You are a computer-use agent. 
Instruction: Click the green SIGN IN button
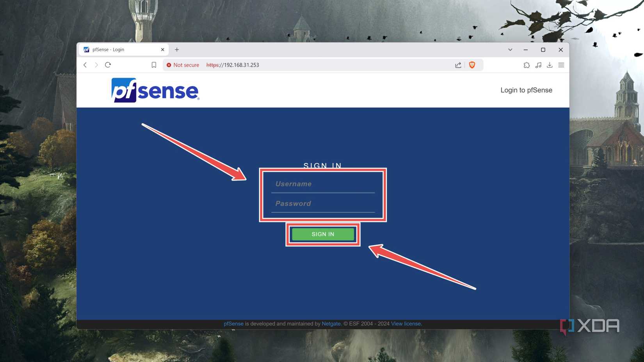323,234
